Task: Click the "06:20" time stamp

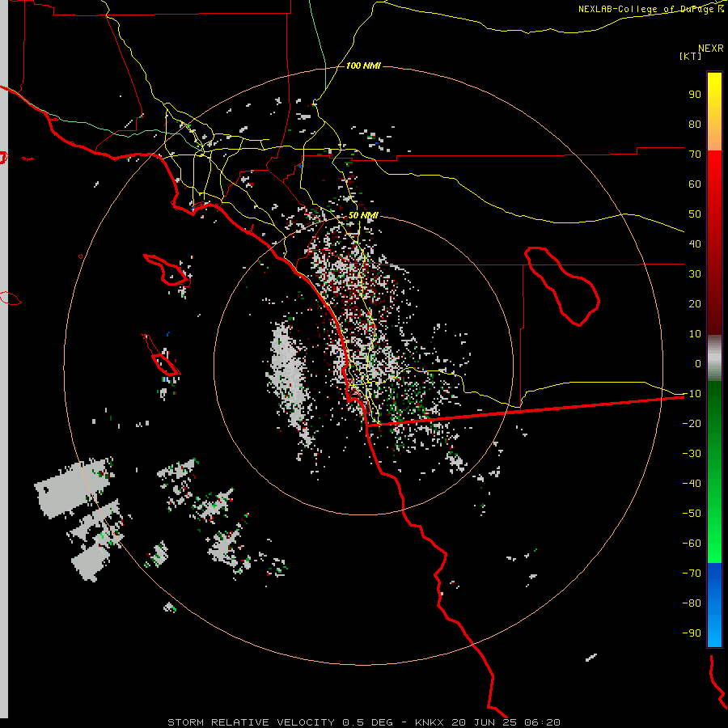Action: coord(542,722)
